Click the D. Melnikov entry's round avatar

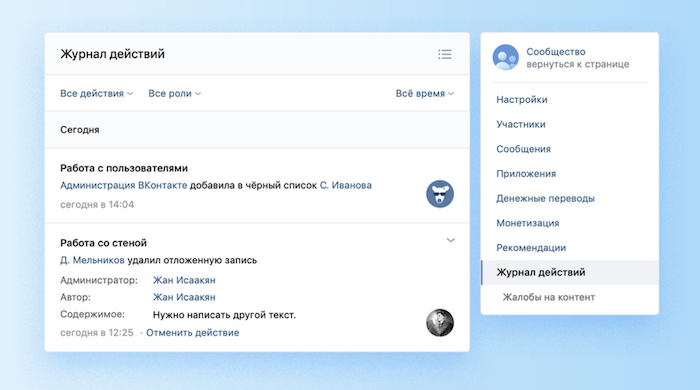click(440, 322)
